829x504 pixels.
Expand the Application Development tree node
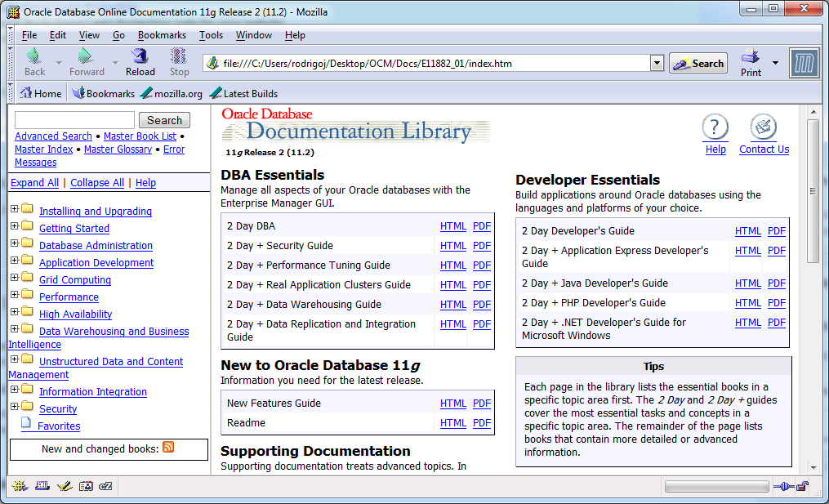(x=15, y=261)
